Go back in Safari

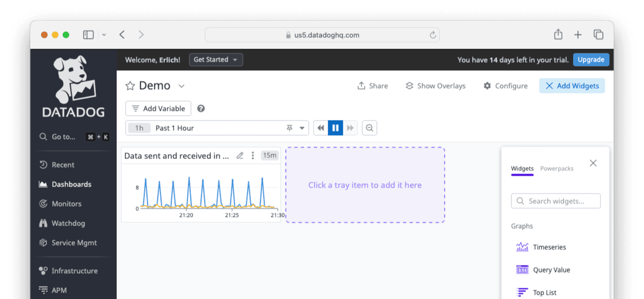pyautogui.click(x=122, y=35)
